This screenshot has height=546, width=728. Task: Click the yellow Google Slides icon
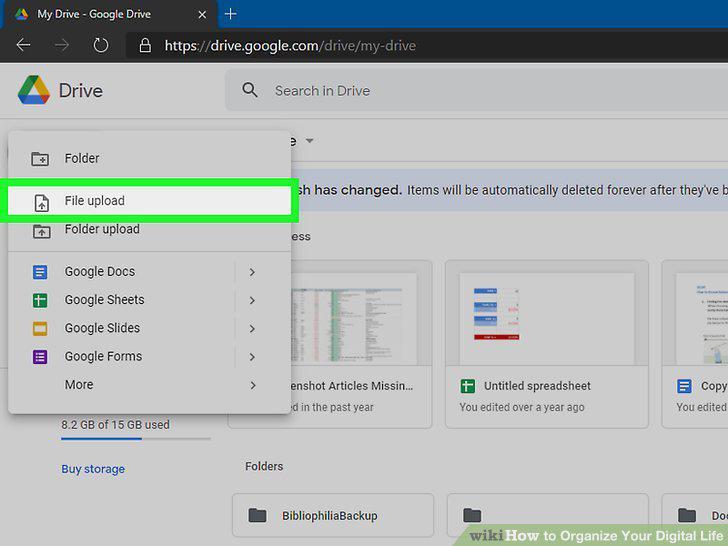pos(40,329)
